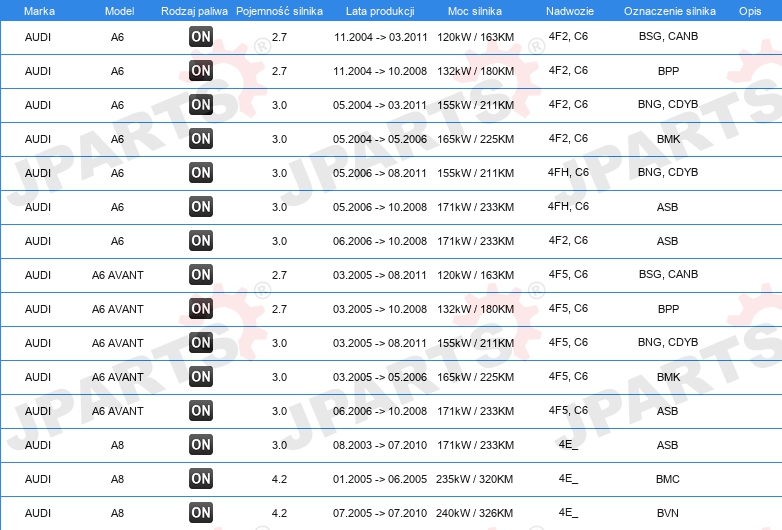The width and height of the screenshot is (782, 530).
Task: Select the date range 11.2004 -> 03.2011
Action: [x=381, y=37]
